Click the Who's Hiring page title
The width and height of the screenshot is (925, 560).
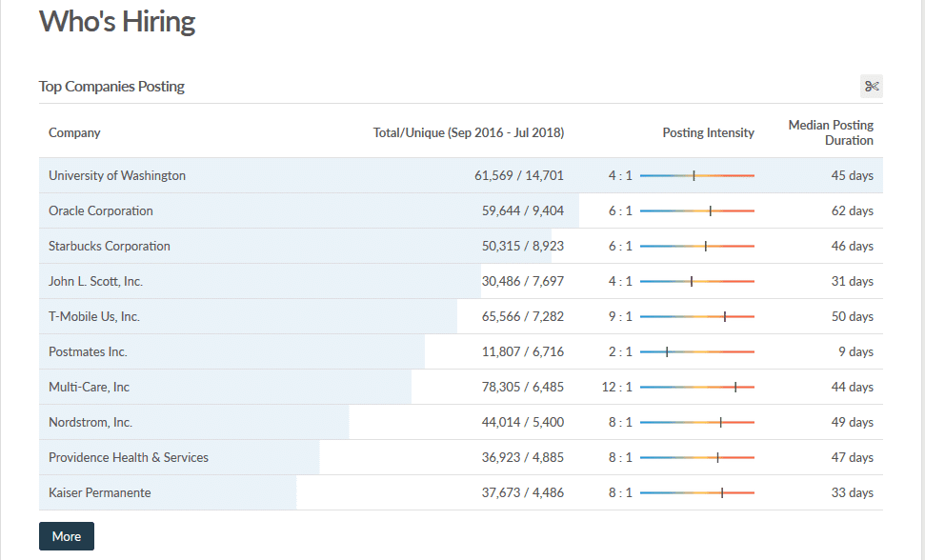117,21
